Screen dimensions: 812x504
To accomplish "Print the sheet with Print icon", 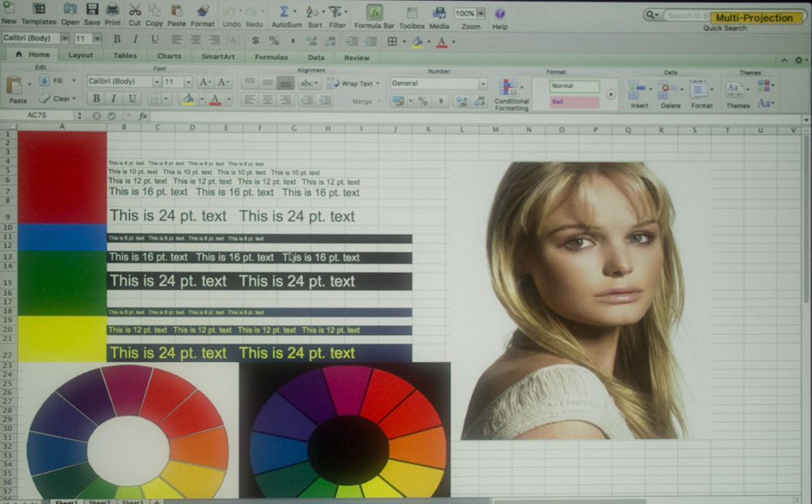I will [x=112, y=9].
